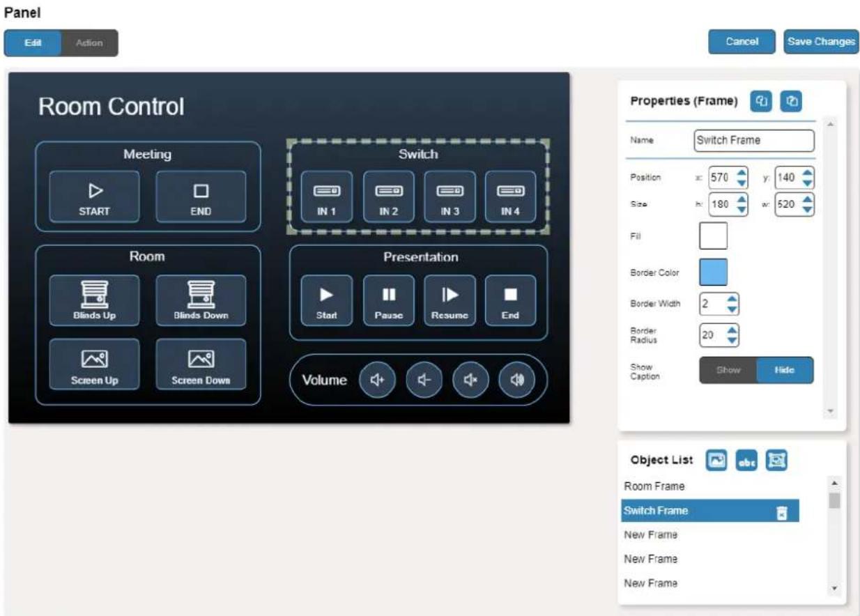Image resolution: width=860 pixels, height=616 pixels.
Task: Click the Meeting frame heading
Action: tap(148, 155)
